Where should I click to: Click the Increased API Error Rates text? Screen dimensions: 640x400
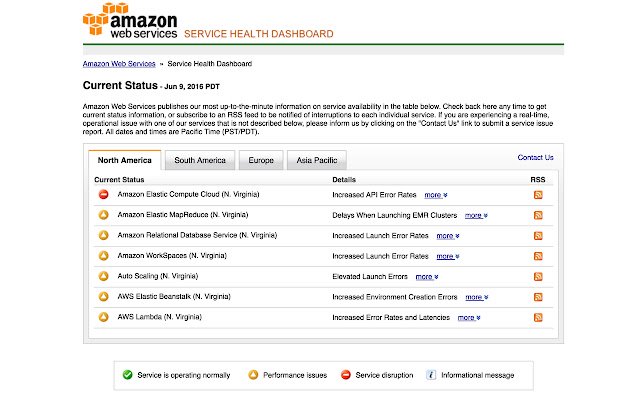374,195
